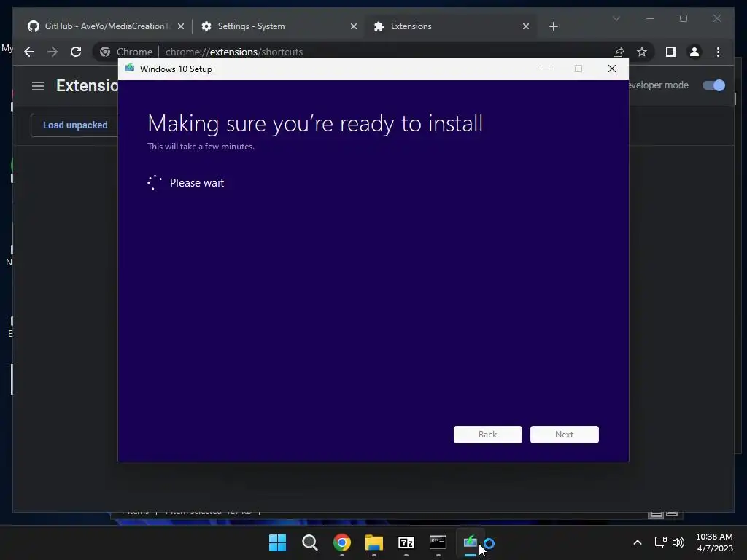747x560 pixels.
Task: Share this page via share icon
Action: pyautogui.click(x=619, y=52)
